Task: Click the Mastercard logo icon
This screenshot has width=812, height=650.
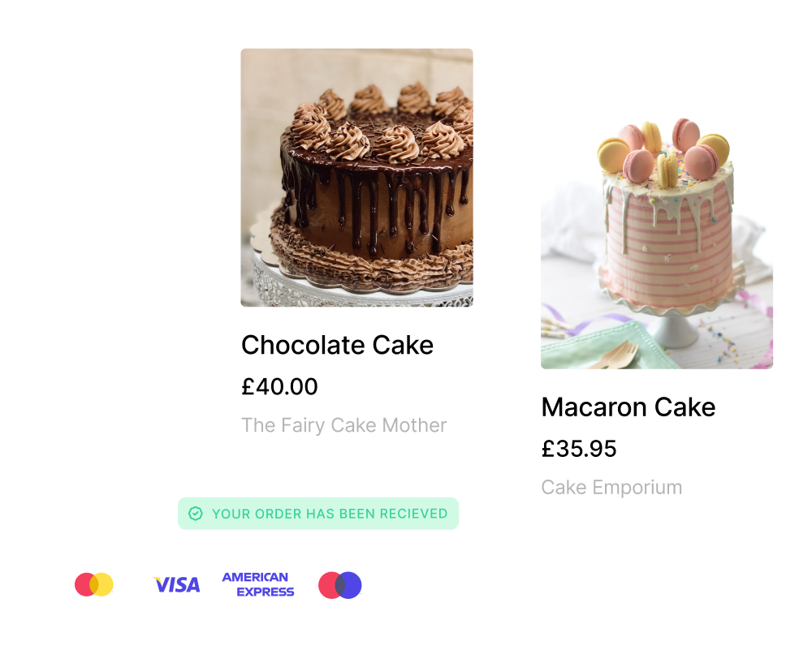Action: (x=93, y=585)
